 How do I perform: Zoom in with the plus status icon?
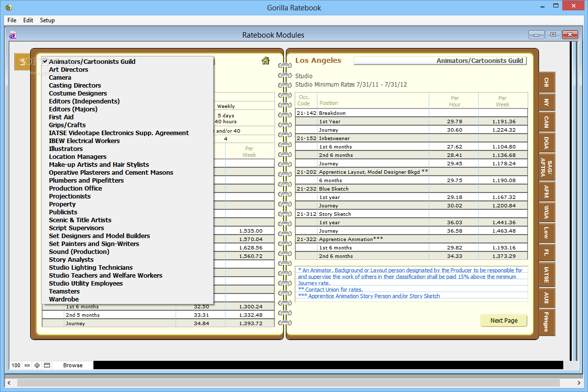click(37, 365)
